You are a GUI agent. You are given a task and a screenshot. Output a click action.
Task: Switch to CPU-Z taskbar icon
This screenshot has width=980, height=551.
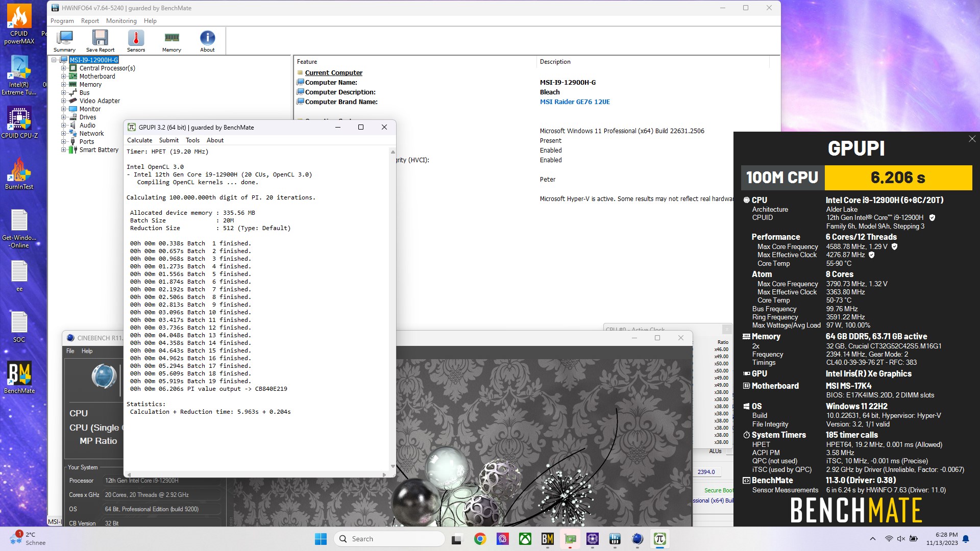click(x=593, y=539)
